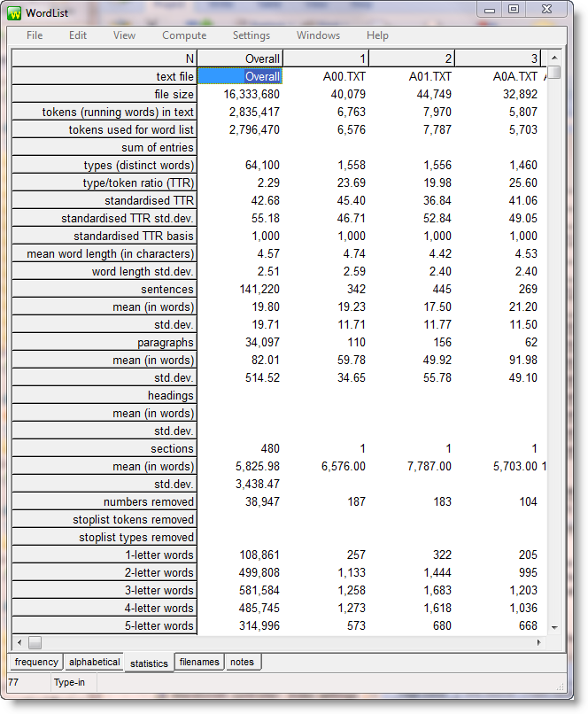Viewport: 588px width, 714px height.
Task: Click the '2-letter words' row label
Action: tap(104, 573)
